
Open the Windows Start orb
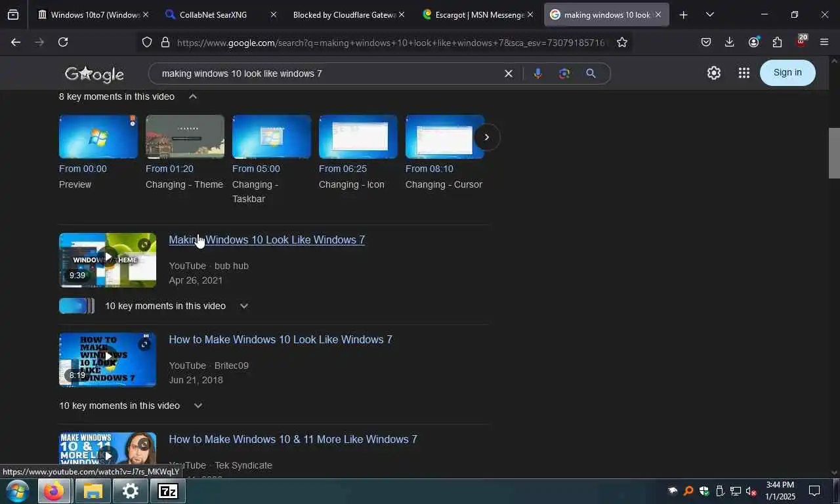click(16, 491)
